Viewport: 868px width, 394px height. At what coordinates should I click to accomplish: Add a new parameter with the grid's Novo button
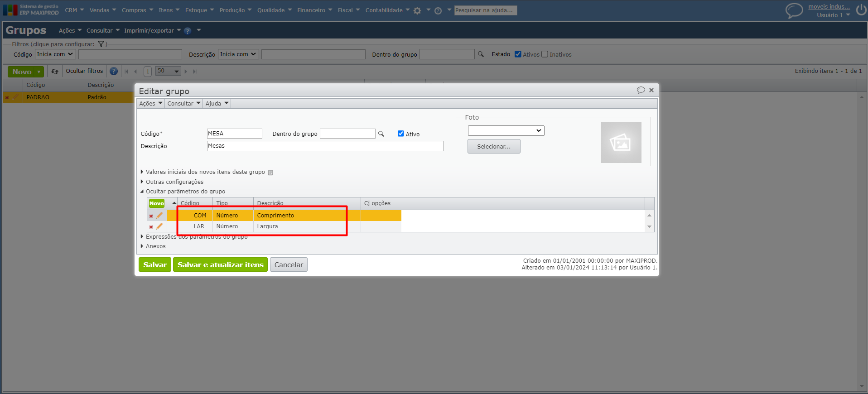157,203
